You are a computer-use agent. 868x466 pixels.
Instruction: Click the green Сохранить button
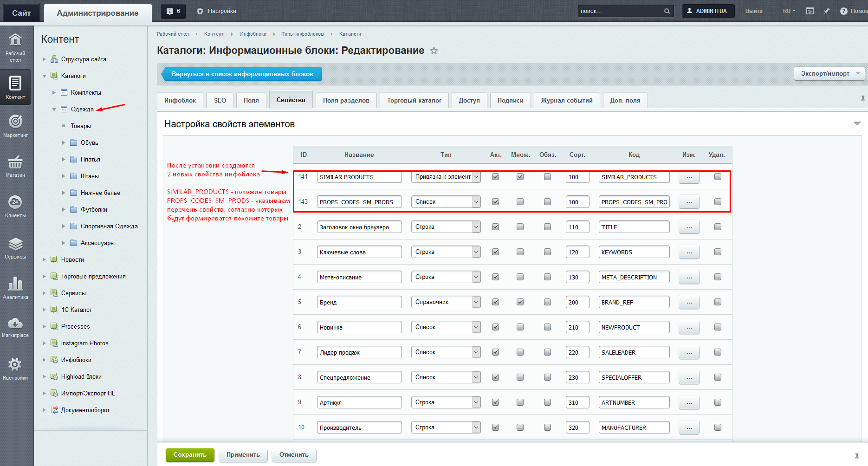pos(190,455)
